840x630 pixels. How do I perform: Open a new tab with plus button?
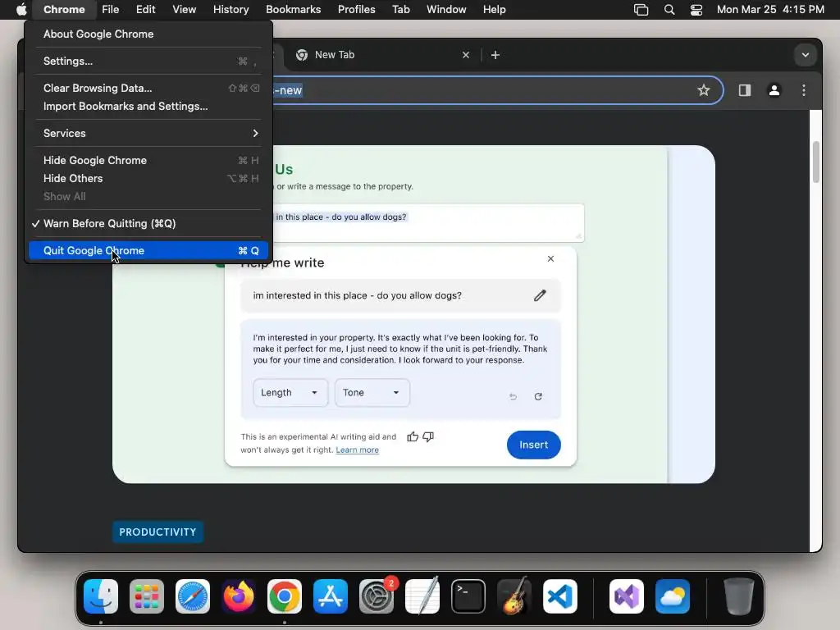click(x=495, y=55)
